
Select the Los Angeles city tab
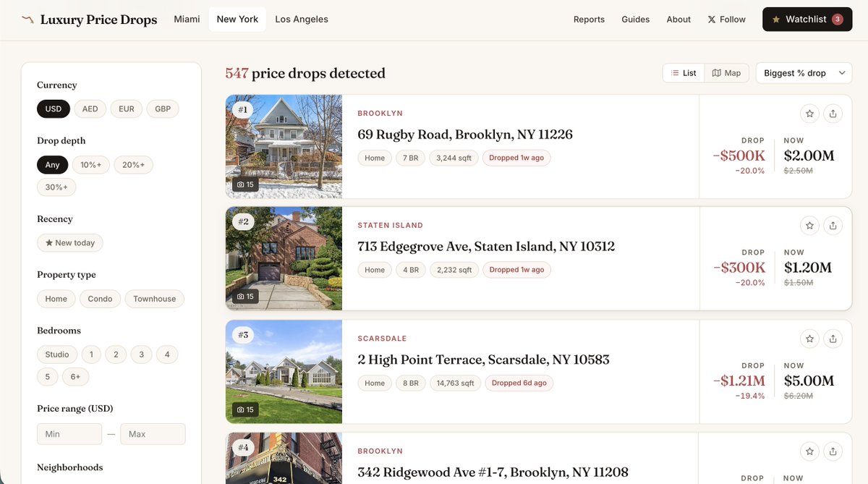click(x=302, y=20)
